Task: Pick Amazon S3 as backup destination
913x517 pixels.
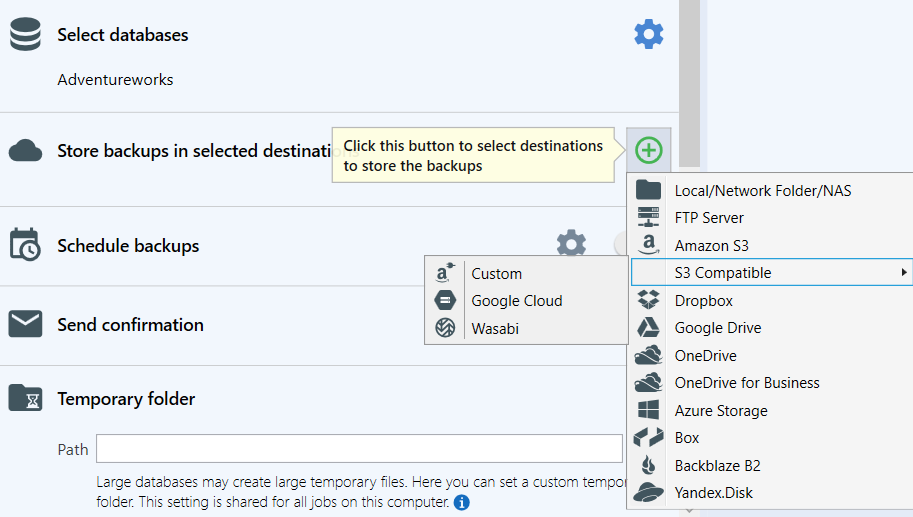Action: pyautogui.click(x=711, y=245)
